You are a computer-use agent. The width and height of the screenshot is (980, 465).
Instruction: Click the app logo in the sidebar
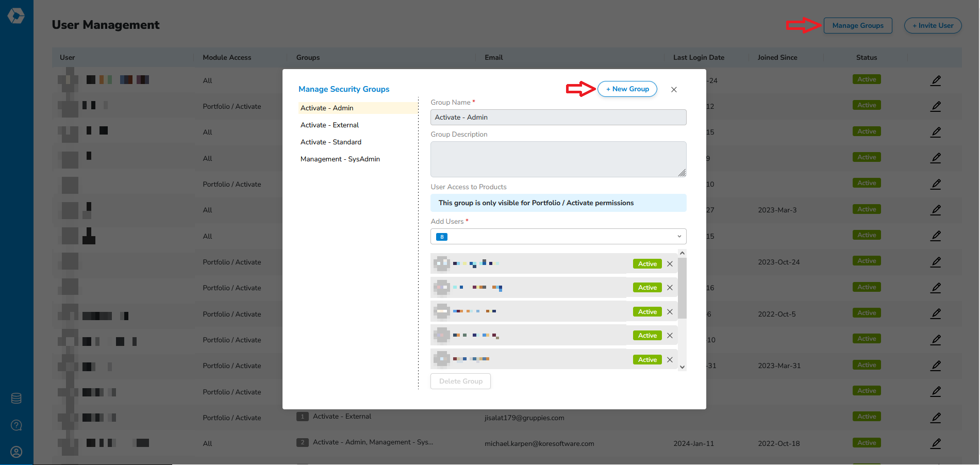point(16,16)
